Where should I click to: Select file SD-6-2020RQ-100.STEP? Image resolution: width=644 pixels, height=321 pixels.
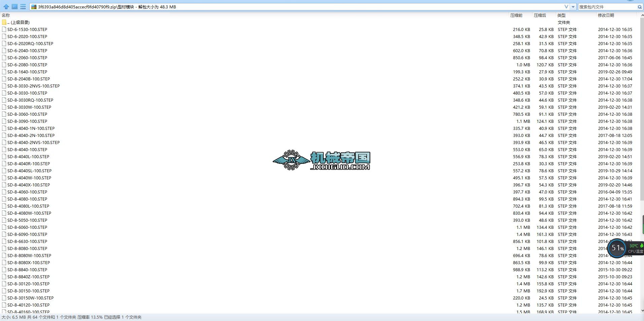tap(30, 43)
